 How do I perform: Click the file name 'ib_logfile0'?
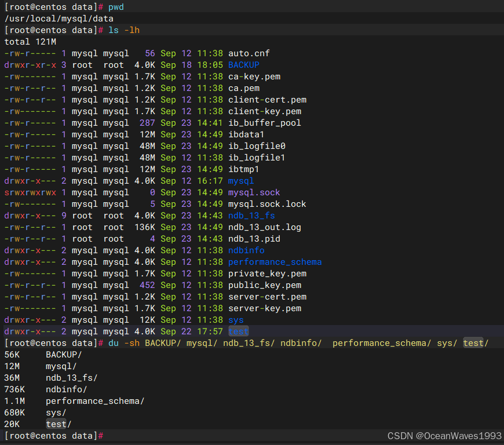[x=257, y=146]
